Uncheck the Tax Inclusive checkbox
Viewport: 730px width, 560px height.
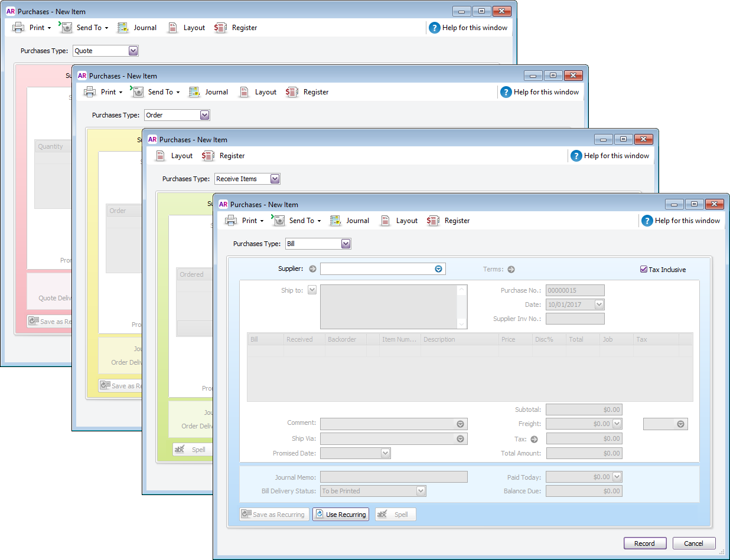point(644,270)
